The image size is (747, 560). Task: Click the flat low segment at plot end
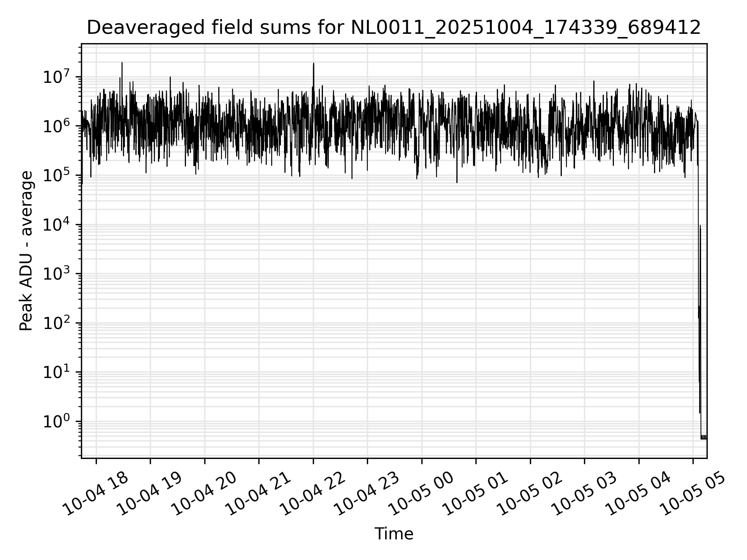click(704, 437)
